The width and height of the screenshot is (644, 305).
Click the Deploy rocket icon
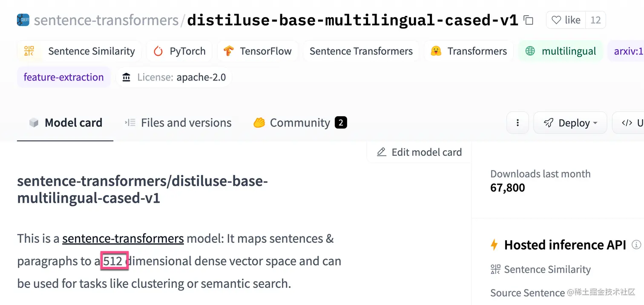pyautogui.click(x=548, y=123)
